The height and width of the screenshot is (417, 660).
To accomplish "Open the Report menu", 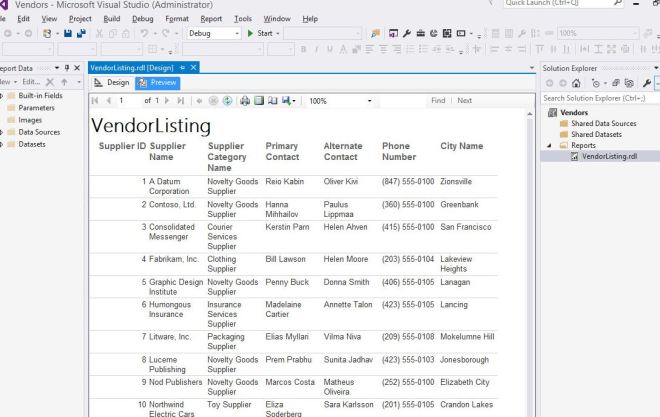I will point(211,18).
